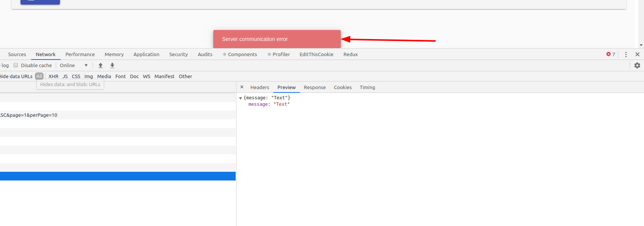Open the Security tab

point(178,54)
